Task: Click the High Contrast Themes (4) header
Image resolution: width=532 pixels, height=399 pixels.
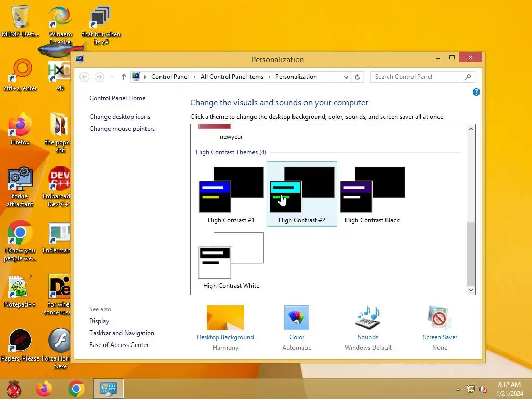Action: [231, 152]
